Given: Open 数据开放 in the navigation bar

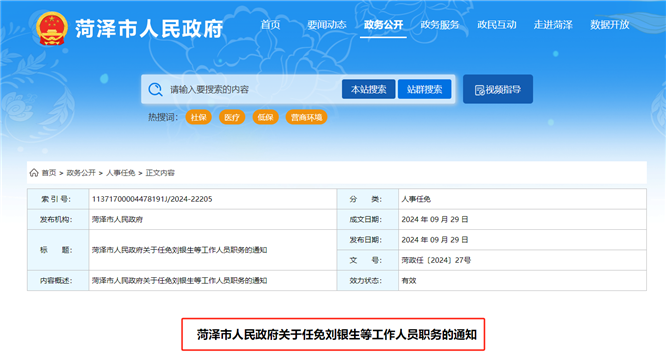Looking at the screenshot, I should (x=610, y=25).
